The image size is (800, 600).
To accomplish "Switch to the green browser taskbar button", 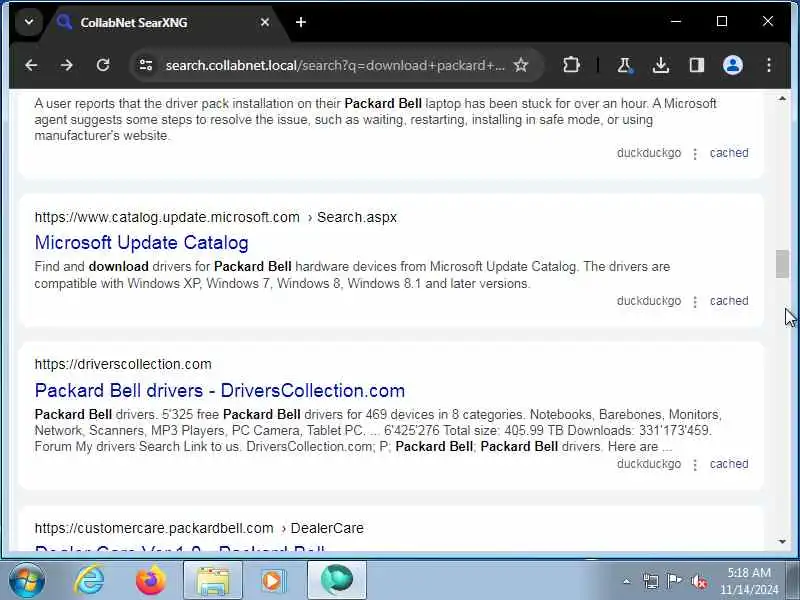I will point(337,580).
